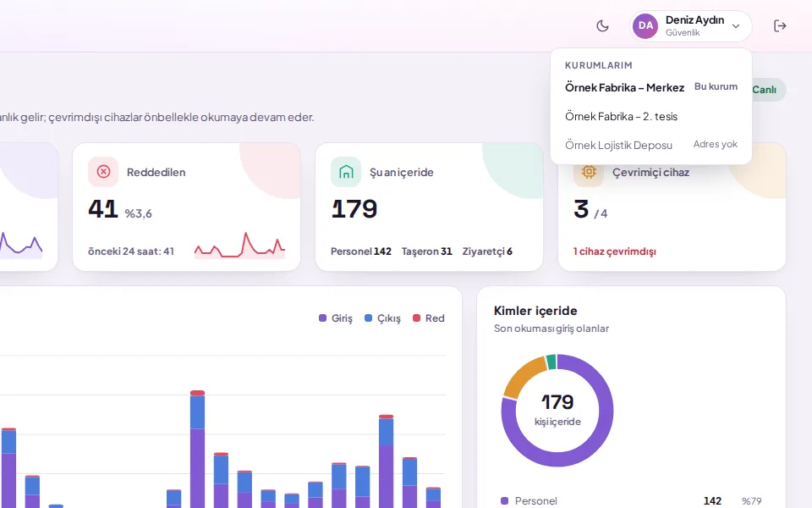The image size is (812, 508).
Task: Click the Şu an içeride building icon
Action: click(x=346, y=172)
